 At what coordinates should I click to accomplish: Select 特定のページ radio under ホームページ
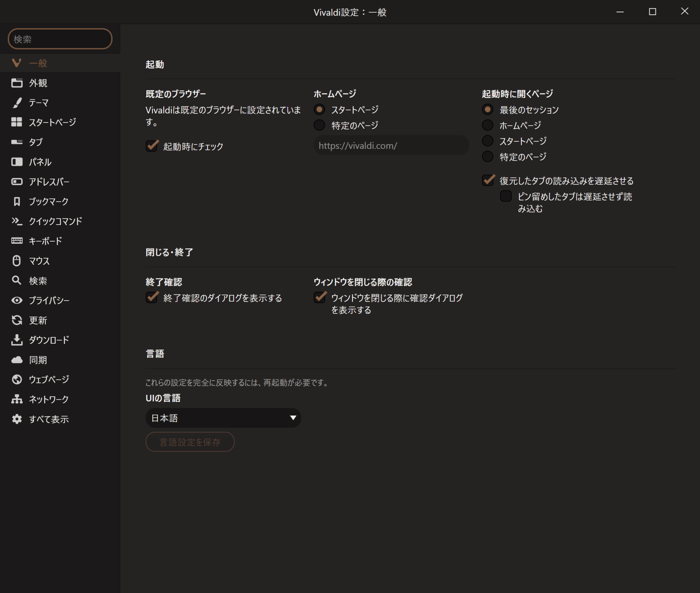pyautogui.click(x=319, y=125)
